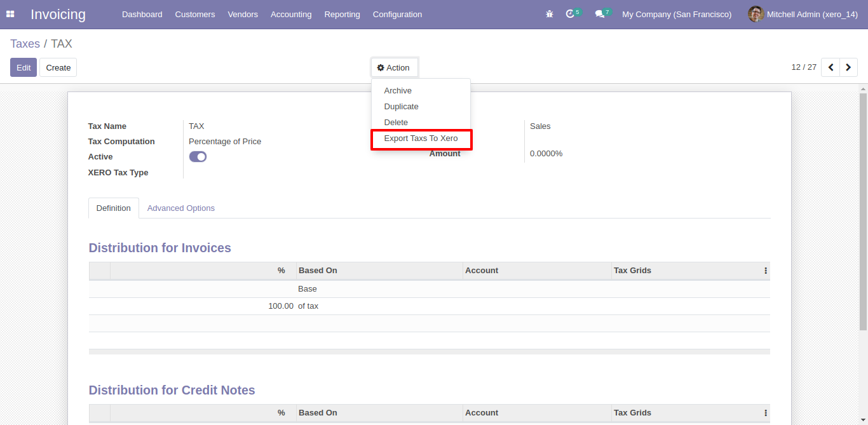This screenshot has height=425, width=868.
Task: Toggle the Active switch
Action: point(198,157)
